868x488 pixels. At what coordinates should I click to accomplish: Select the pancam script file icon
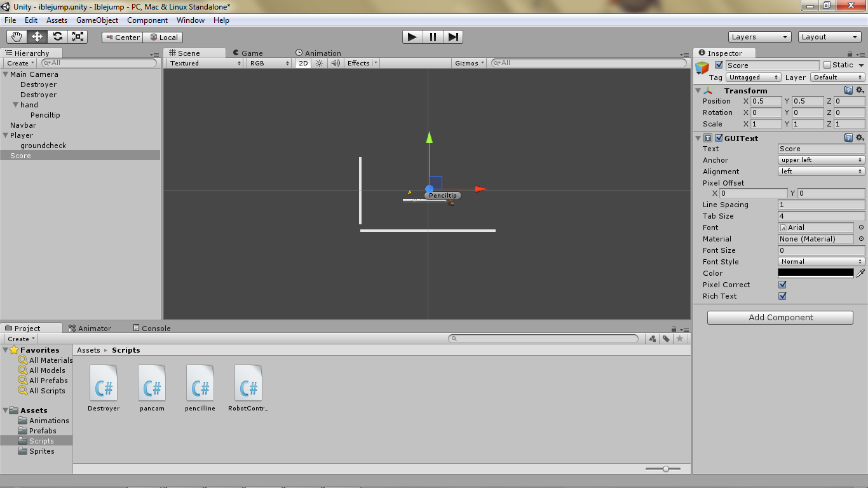(x=152, y=383)
